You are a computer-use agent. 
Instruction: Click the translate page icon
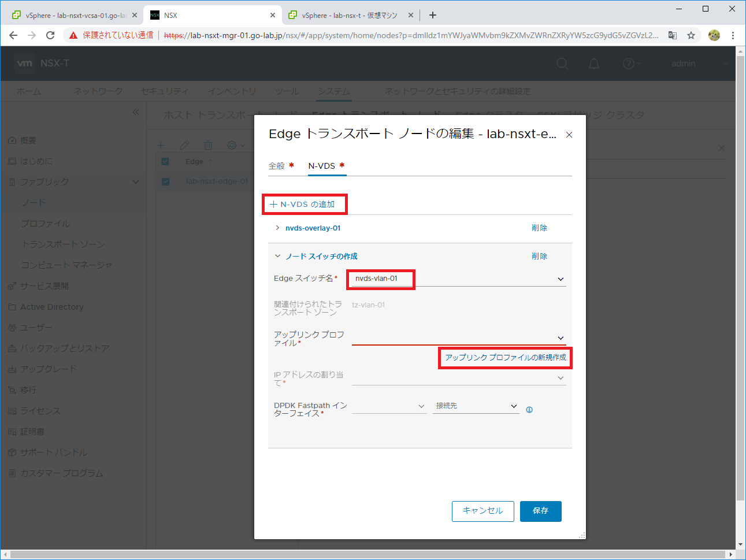click(673, 35)
